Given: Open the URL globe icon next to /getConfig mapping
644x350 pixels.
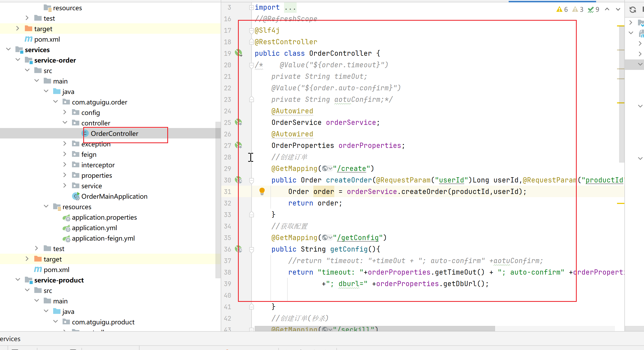Looking at the screenshot, I should [x=327, y=238].
